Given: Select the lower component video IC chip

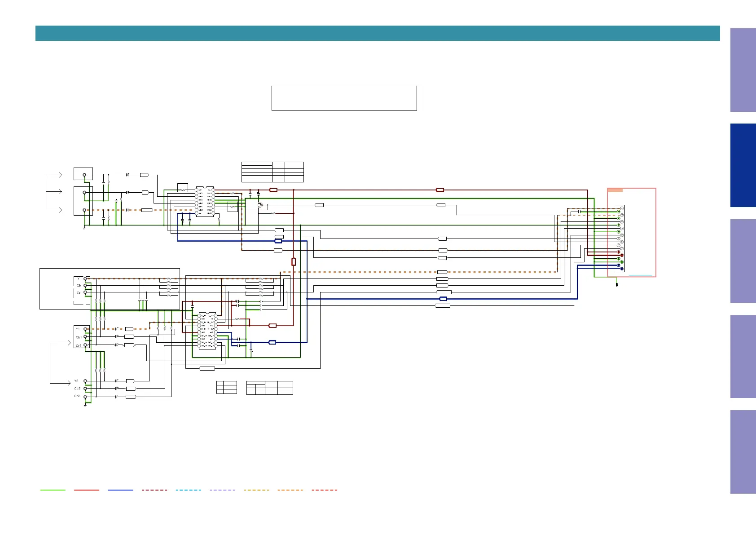Looking at the screenshot, I should 207,331.
